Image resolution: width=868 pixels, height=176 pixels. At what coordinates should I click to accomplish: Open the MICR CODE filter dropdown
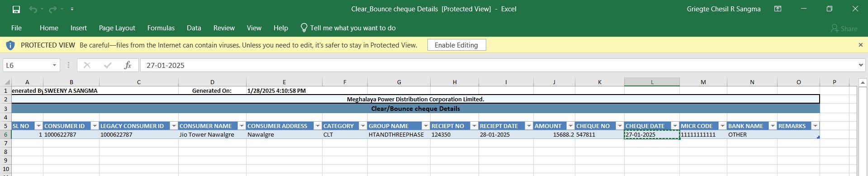click(x=722, y=126)
